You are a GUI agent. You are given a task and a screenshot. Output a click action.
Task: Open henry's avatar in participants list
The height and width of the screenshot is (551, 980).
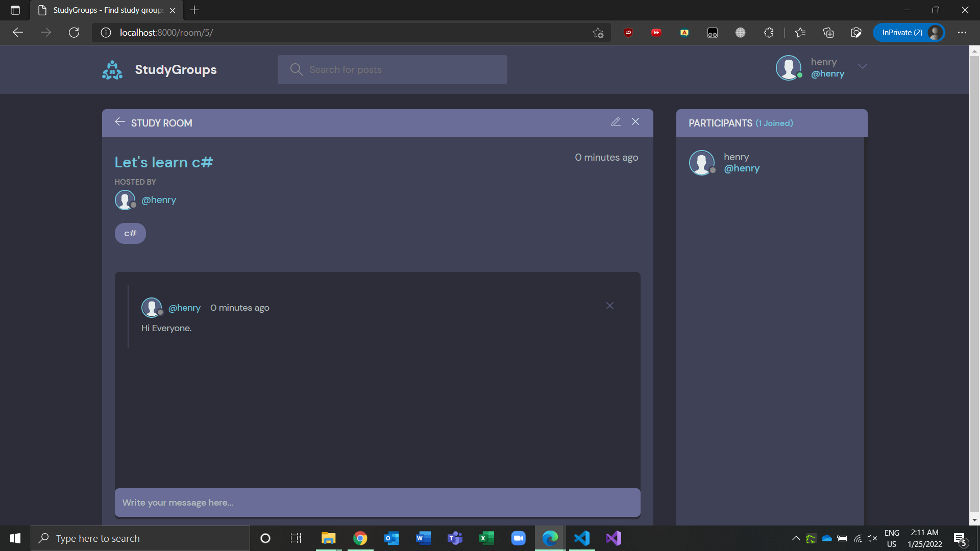702,163
